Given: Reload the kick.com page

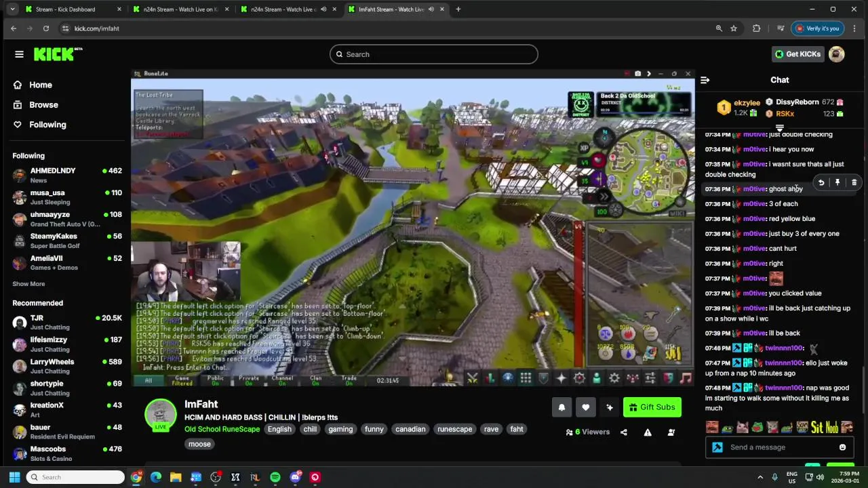Looking at the screenshot, I should click(46, 28).
